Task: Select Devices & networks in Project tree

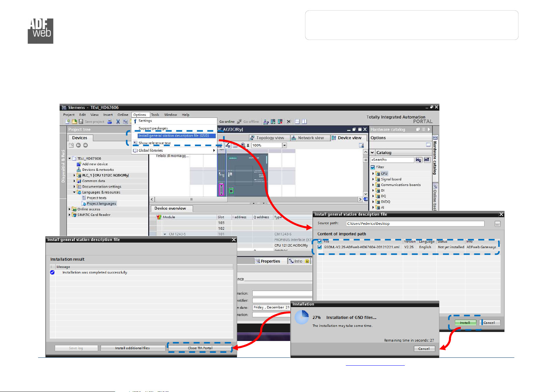Action: tap(98, 170)
